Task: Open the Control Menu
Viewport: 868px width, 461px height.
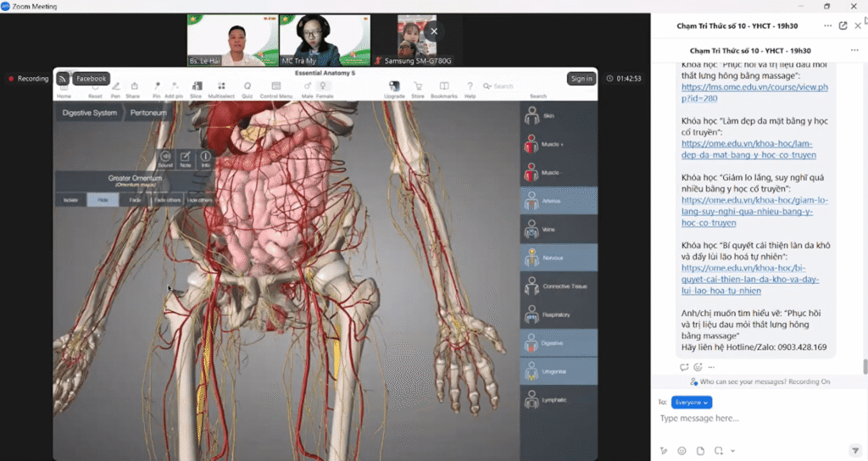Action: 275,88
